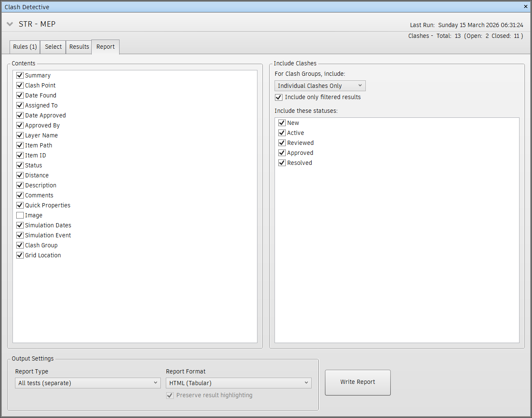Image resolution: width=532 pixels, height=418 pixels.
Task: Uncheck Quick Properties in Contents
Action: click(20, 205)
